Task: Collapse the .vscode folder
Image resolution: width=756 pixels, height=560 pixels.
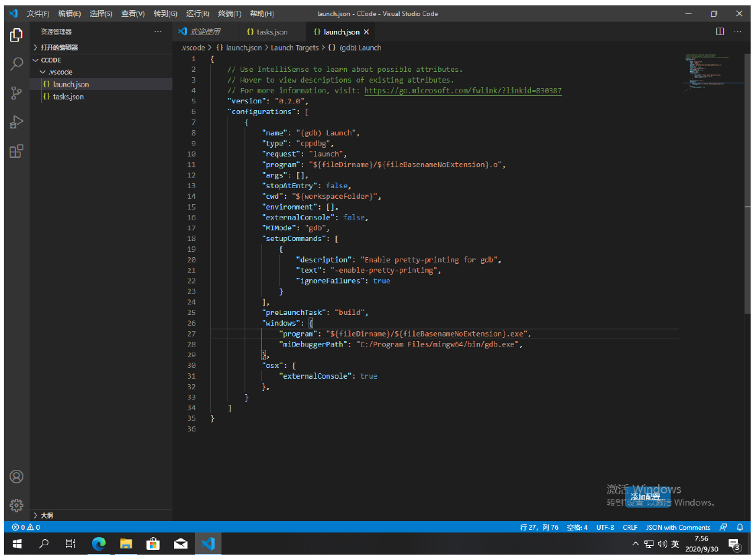Action: click(x=59, y=72)
